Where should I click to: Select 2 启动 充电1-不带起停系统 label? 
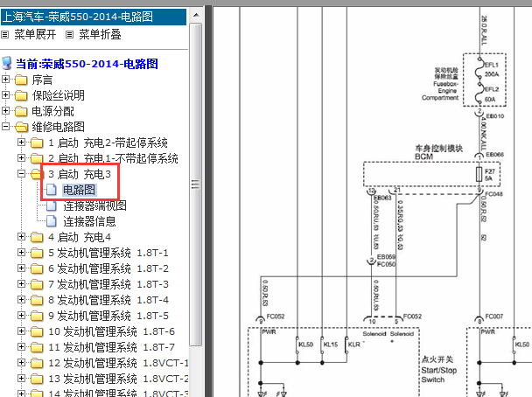click(x=113, y=158)
